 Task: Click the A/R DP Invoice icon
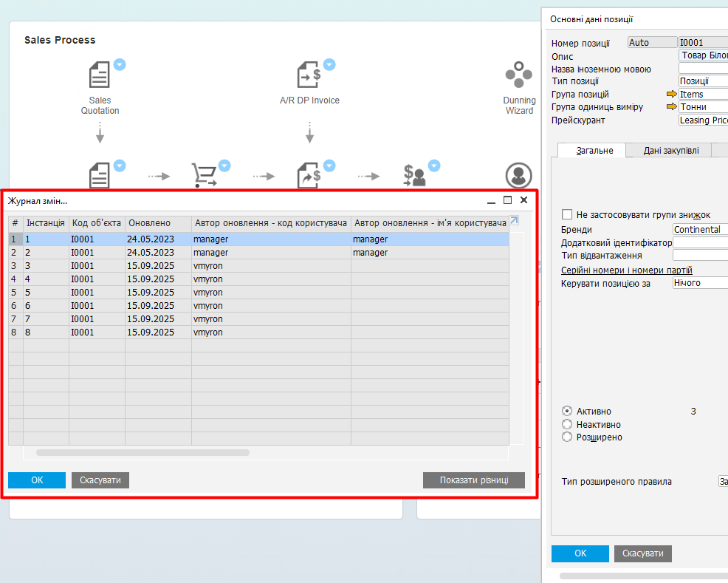pyautogui.click(x=309, y=75)
